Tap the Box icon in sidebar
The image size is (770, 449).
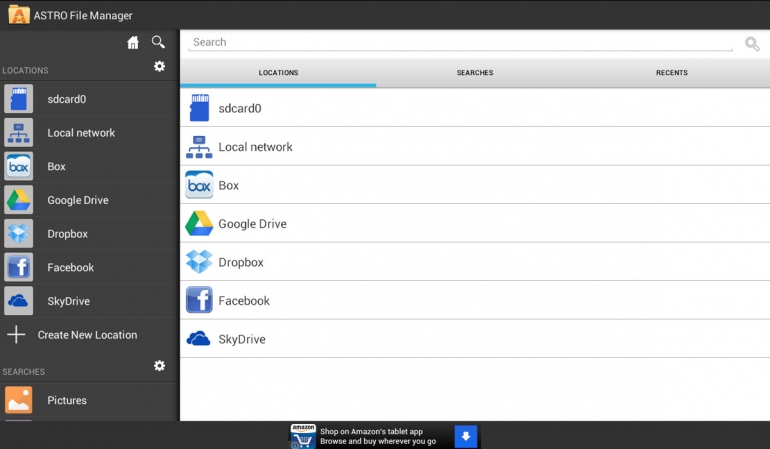point(19,166)
